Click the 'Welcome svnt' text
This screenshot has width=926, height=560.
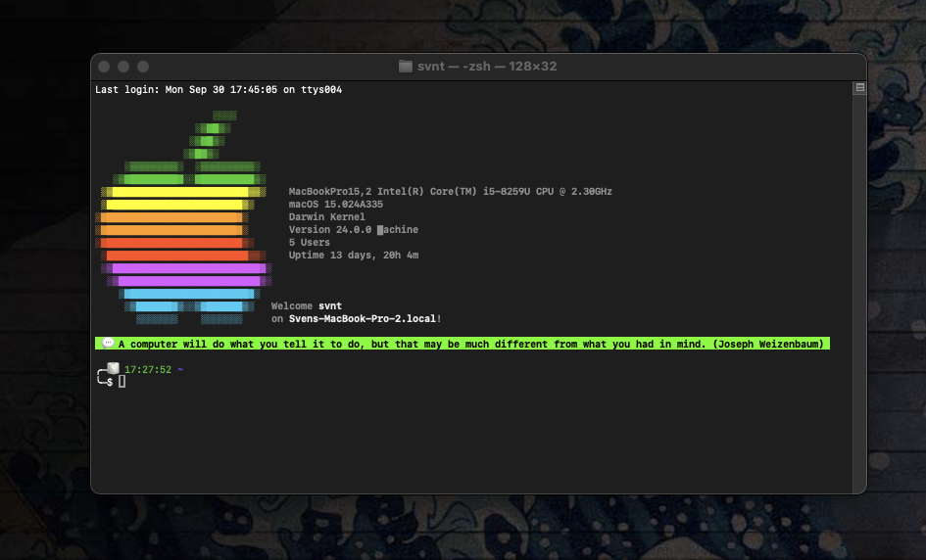pyautogui.click(x=306, y=305)
